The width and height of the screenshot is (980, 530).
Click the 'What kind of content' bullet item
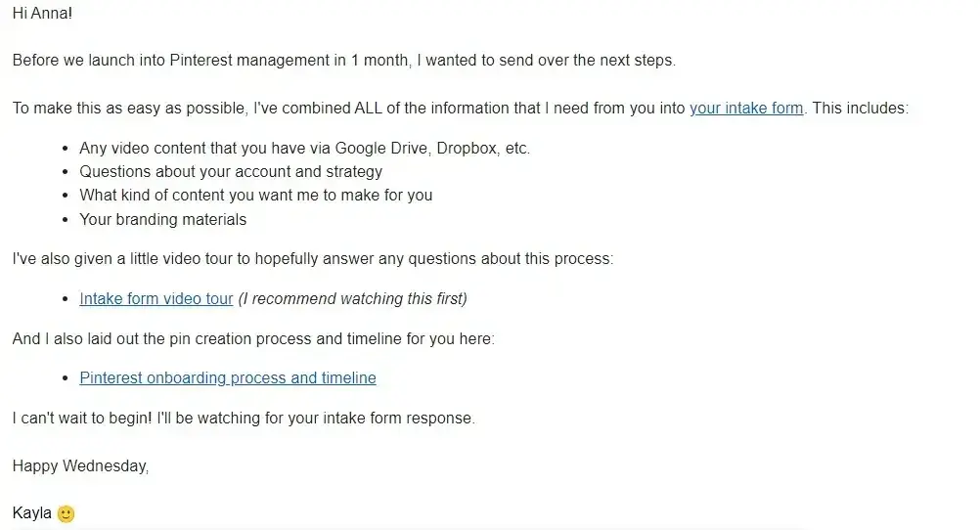pos(255,196)
